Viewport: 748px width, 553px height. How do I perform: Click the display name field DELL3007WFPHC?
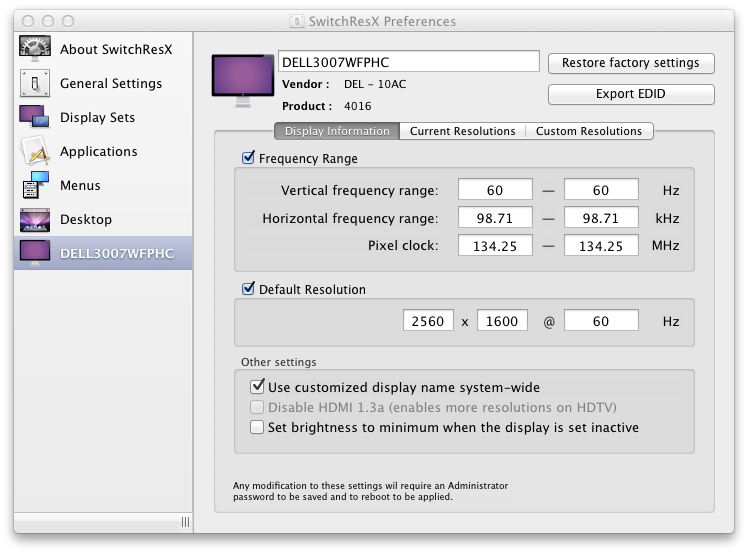pyautogui.click(x=409, y=62)
